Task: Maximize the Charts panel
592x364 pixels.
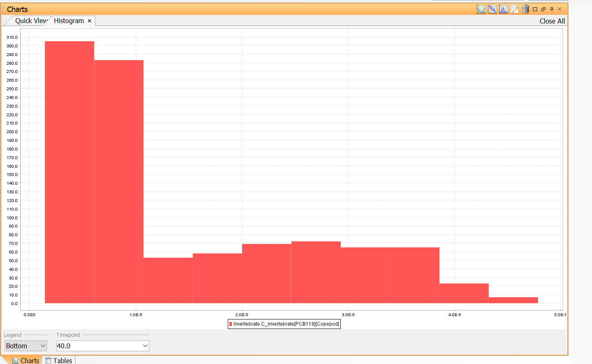Action: [535, 9]
